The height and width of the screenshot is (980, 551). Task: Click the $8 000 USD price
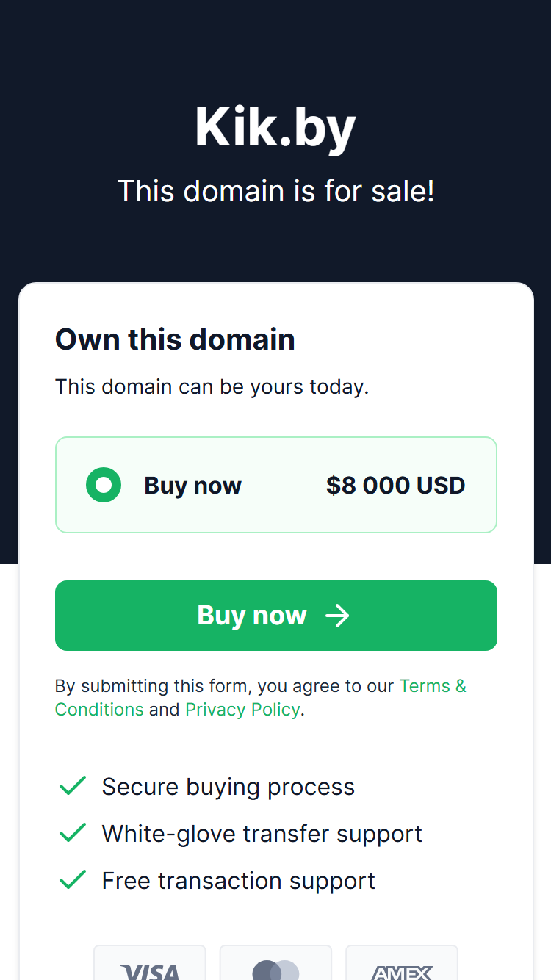click(396, 485)
